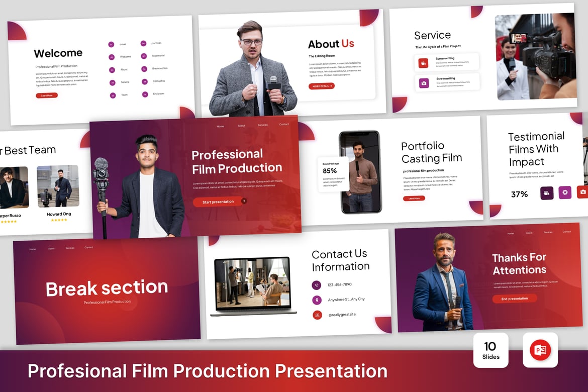The height and width of the screenshot is (392, 588).
Task: Click the 'Welcome' slide heading
Action: point(58,53)
